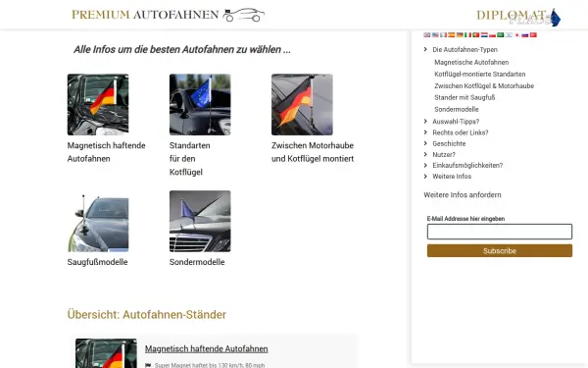Select the Japanese flag language icon
Image resolution: width=588 pixels, height=368 pixels.
(x=516, y=35)
